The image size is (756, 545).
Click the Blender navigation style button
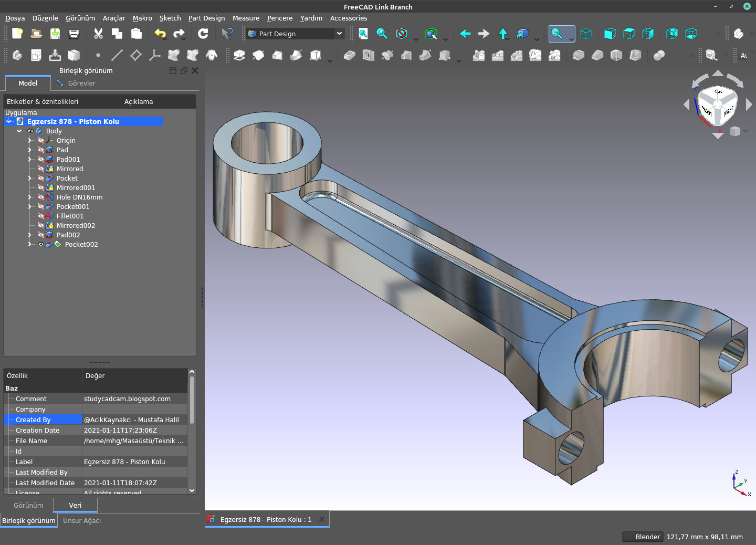(642, 537)
